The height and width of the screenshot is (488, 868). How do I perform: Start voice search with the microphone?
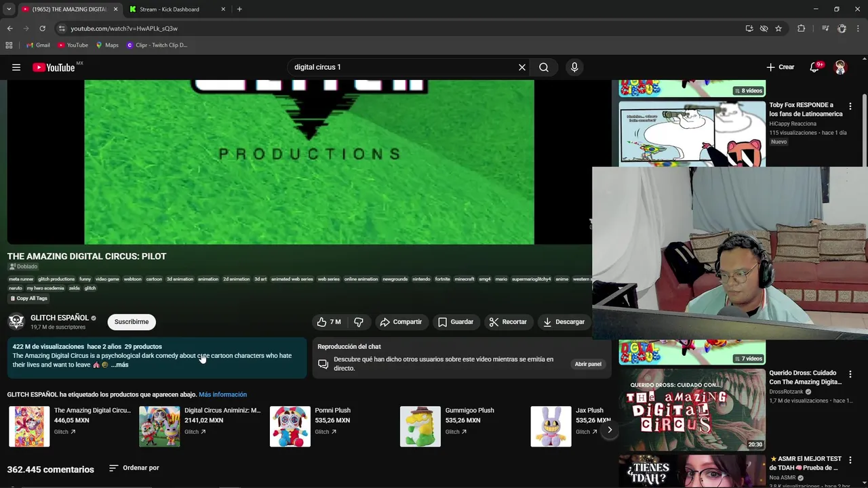coord(574,67)
